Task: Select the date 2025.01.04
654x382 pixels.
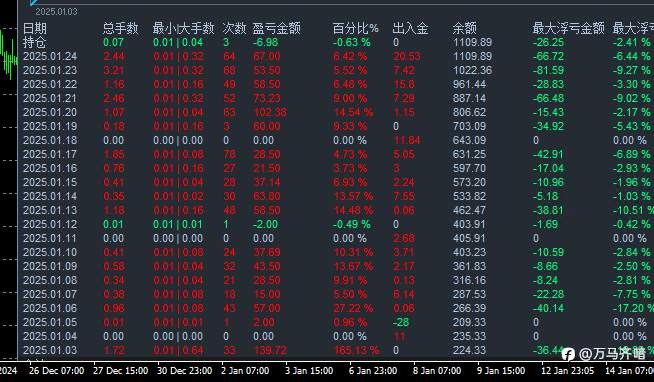Action: (x=50, y=336)
